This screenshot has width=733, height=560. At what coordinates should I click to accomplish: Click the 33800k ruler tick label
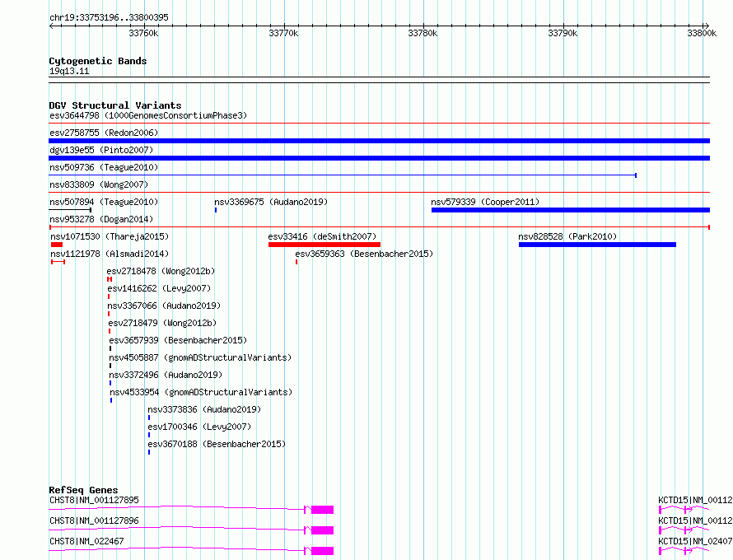[x=702, y=33]
